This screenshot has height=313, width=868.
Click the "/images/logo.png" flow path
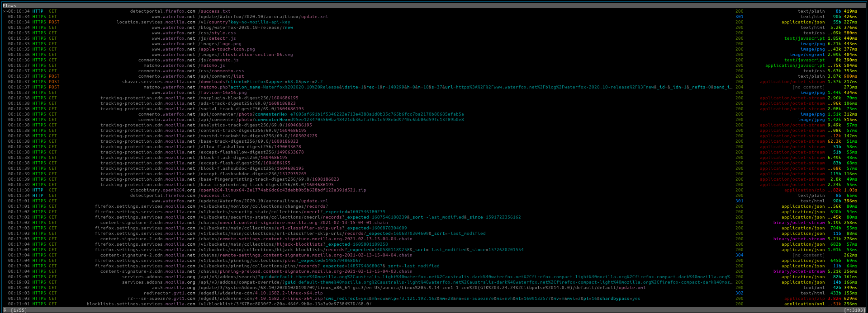220,44
